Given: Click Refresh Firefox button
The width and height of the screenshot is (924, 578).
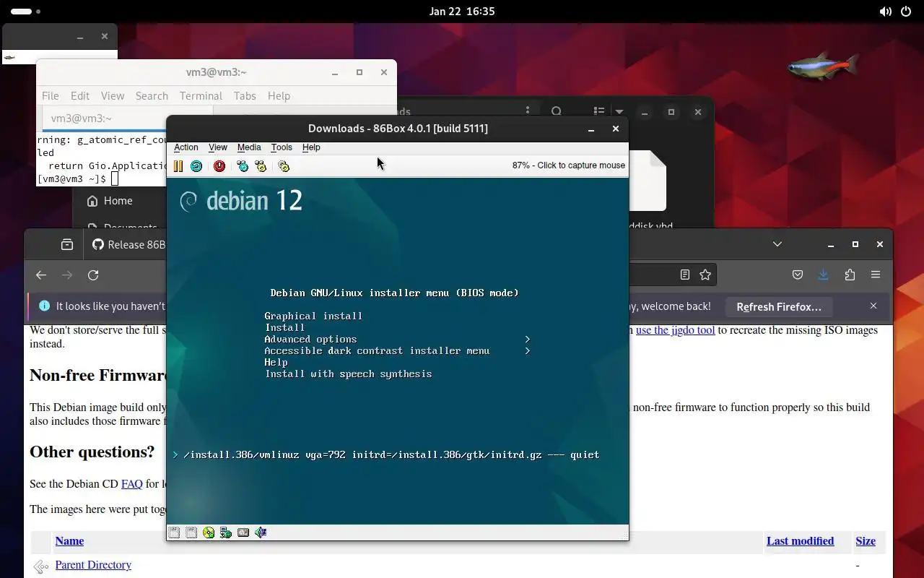Looking at the screenshot, I should pos(779,306).
